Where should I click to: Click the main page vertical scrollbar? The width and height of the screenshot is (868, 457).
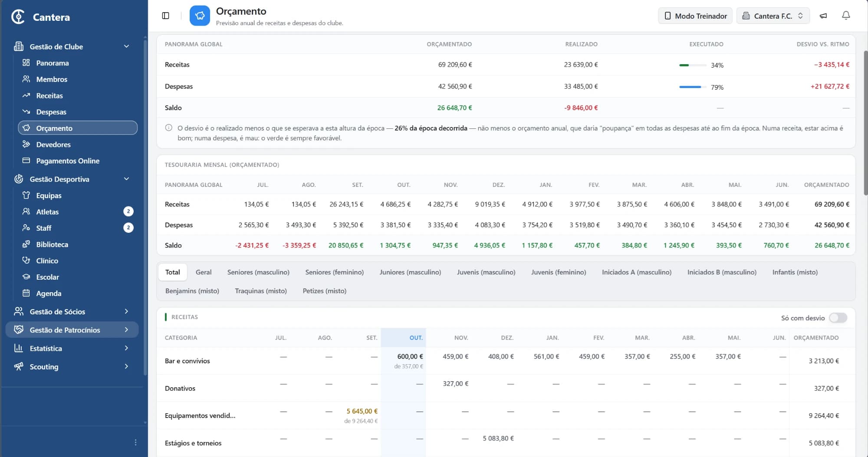click(x=865, y=123)
